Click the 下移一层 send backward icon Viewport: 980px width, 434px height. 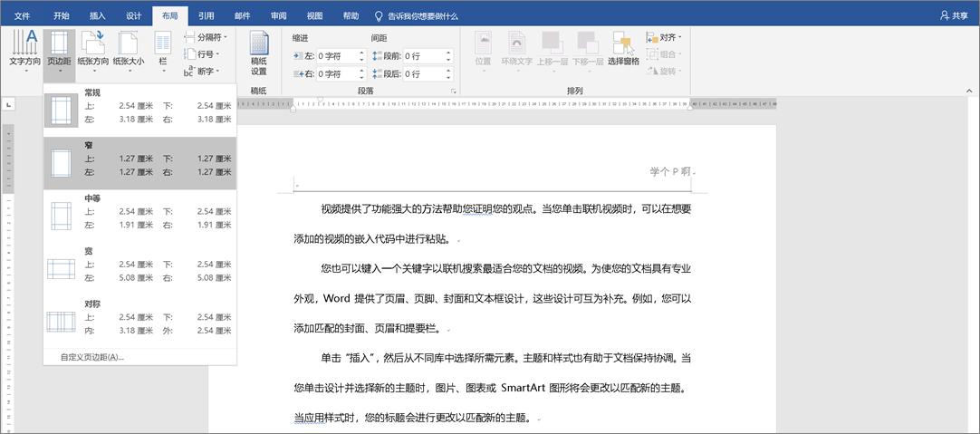(588, 50)
